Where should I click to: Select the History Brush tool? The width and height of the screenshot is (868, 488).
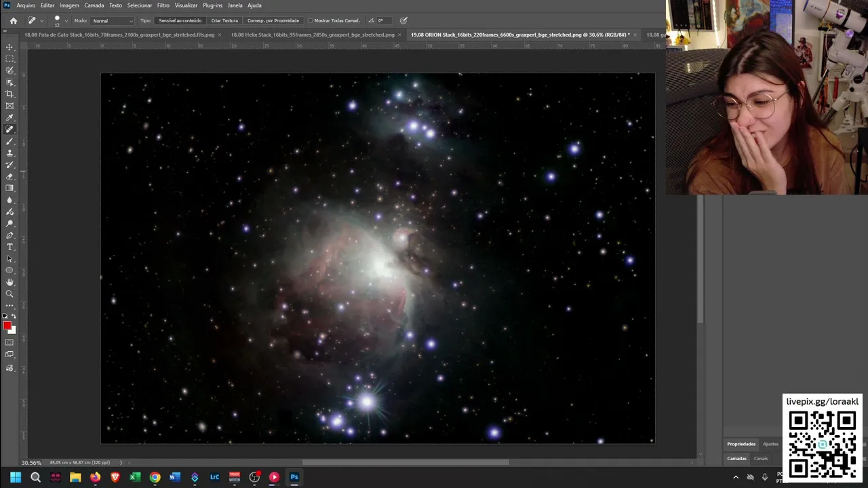[x=9, y=165]
